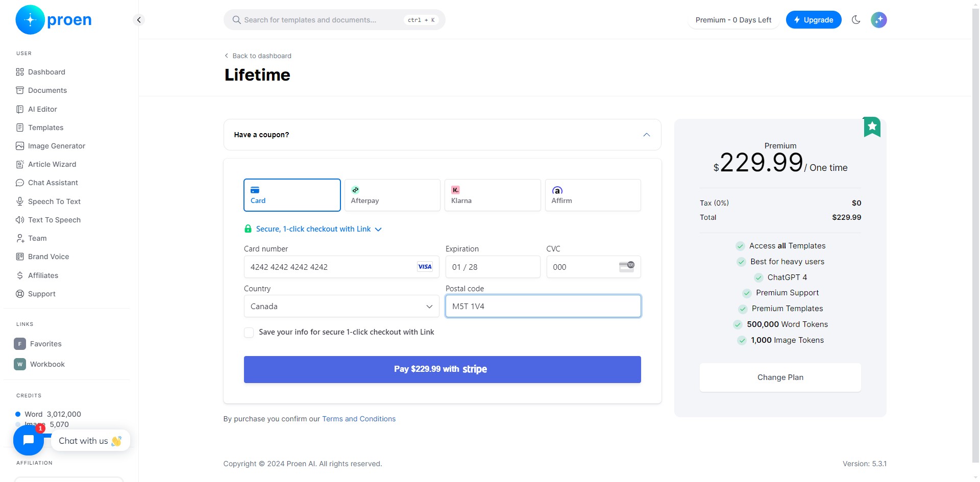The width and height of the screenshot is (980, 482).
Task: Click the AI Editor icon
Action: click(20, 109)
